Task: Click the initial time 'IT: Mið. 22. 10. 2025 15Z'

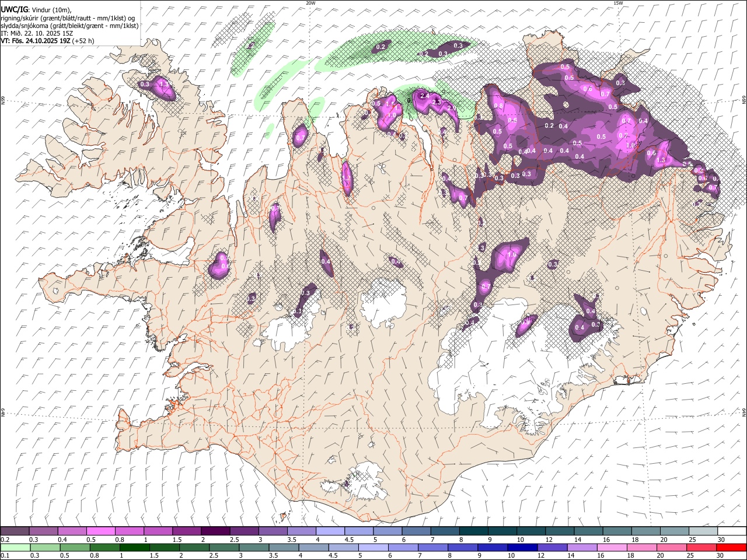Action: tap(37, 33)
